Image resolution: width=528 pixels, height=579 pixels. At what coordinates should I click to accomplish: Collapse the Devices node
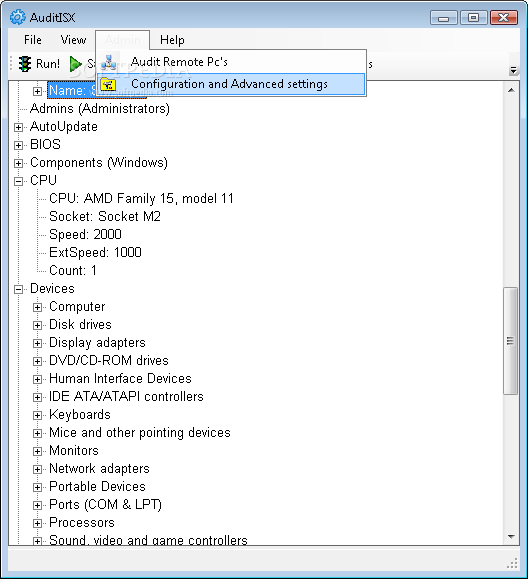[x=18, y=289]
